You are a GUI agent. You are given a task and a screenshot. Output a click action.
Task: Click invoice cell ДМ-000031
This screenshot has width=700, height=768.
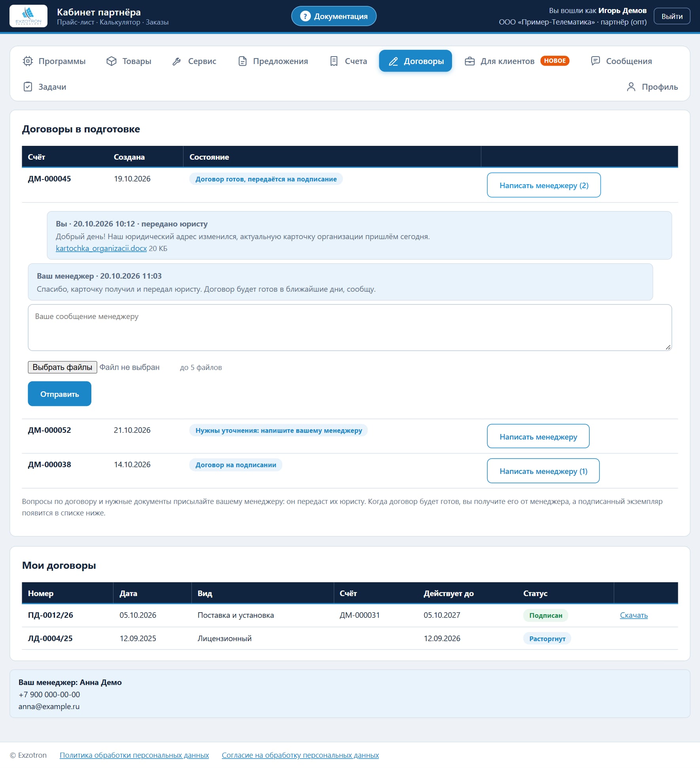359,615
